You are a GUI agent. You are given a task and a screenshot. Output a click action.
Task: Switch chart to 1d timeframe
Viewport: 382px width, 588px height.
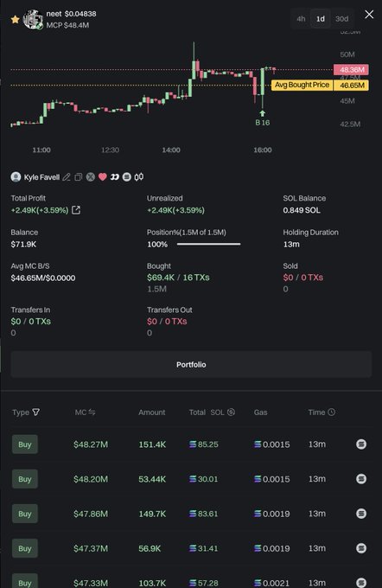click(x=321, y=19)
